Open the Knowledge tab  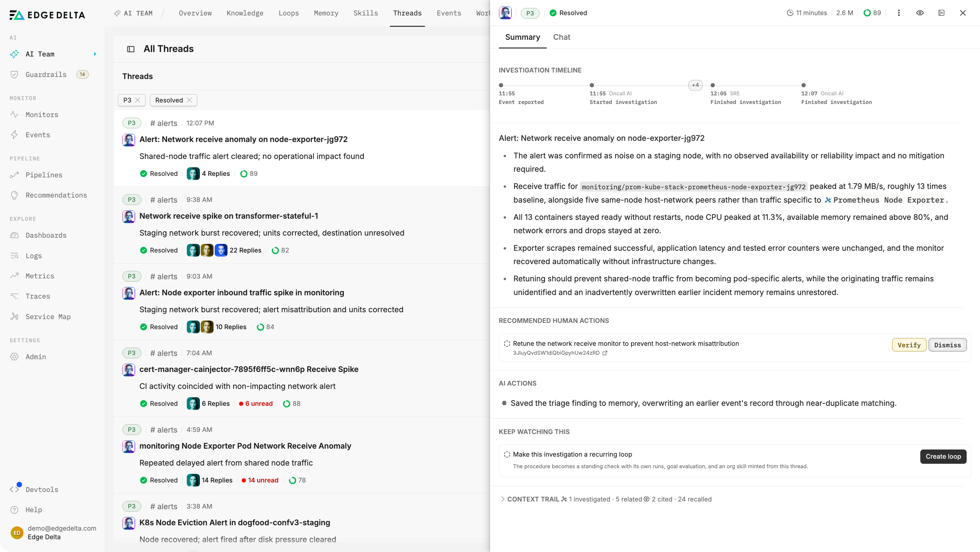click(245, 13)
